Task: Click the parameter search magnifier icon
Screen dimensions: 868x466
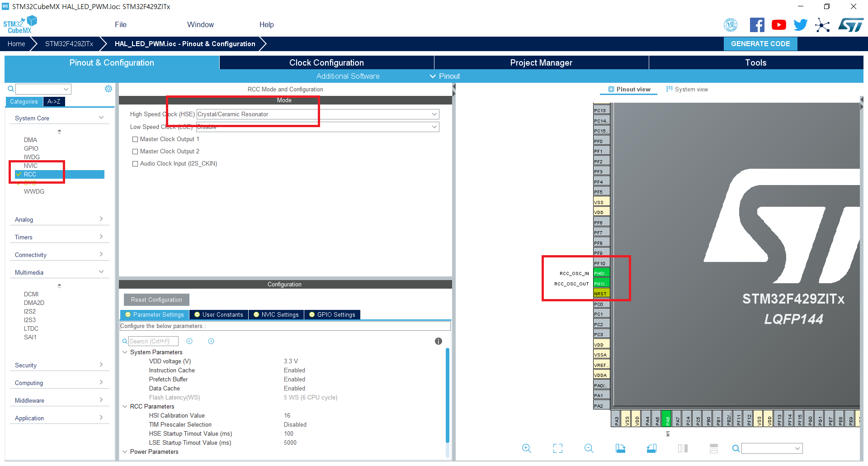Action: [125, 341]
